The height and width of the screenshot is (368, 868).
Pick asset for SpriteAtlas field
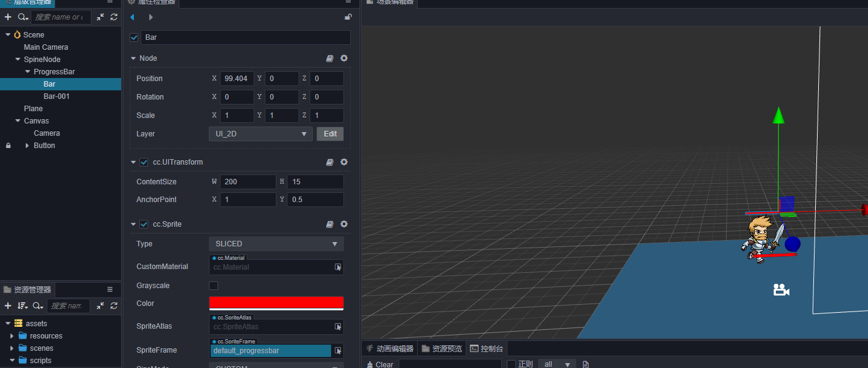click(x=338, y=327)
